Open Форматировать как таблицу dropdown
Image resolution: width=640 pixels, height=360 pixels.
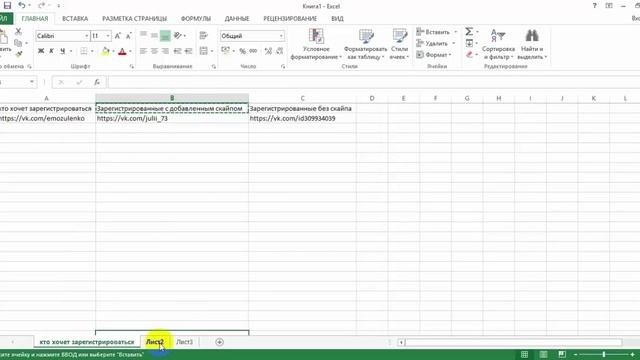click(x=365, y=44)
